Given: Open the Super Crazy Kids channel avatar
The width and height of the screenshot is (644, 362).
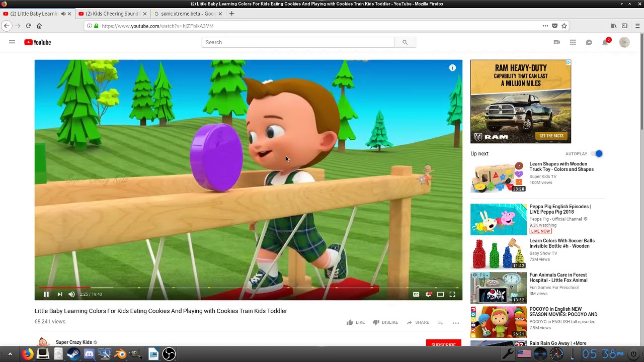Looking at the screenshot, I should [43, 342].
